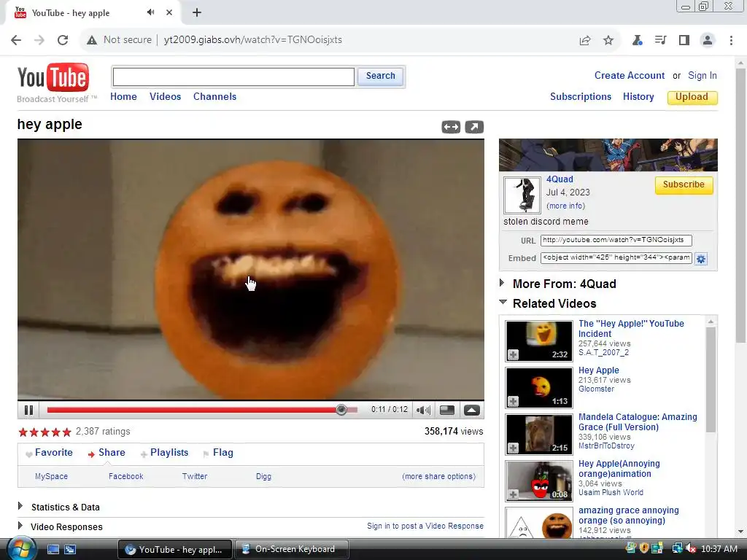This screenshot has height=560, width=747.
Task: Collapse the Related Videos section
Action: pos(548,303)
